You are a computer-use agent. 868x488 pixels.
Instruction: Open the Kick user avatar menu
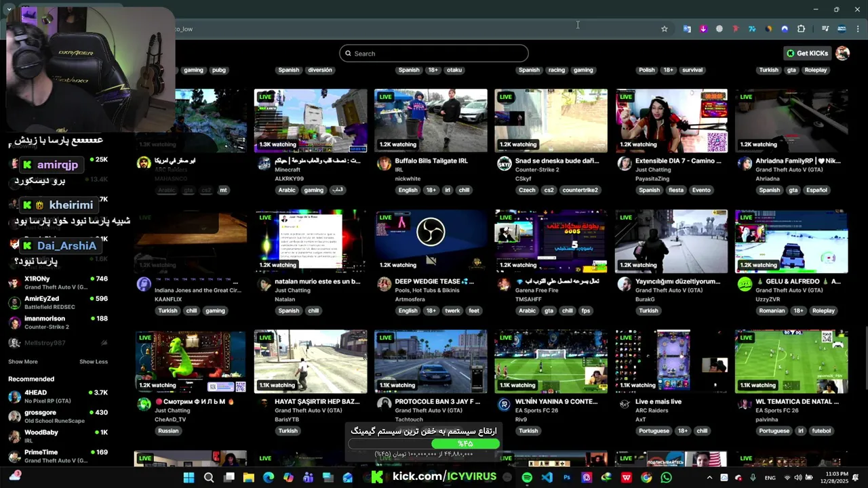(x=842, y=54)
